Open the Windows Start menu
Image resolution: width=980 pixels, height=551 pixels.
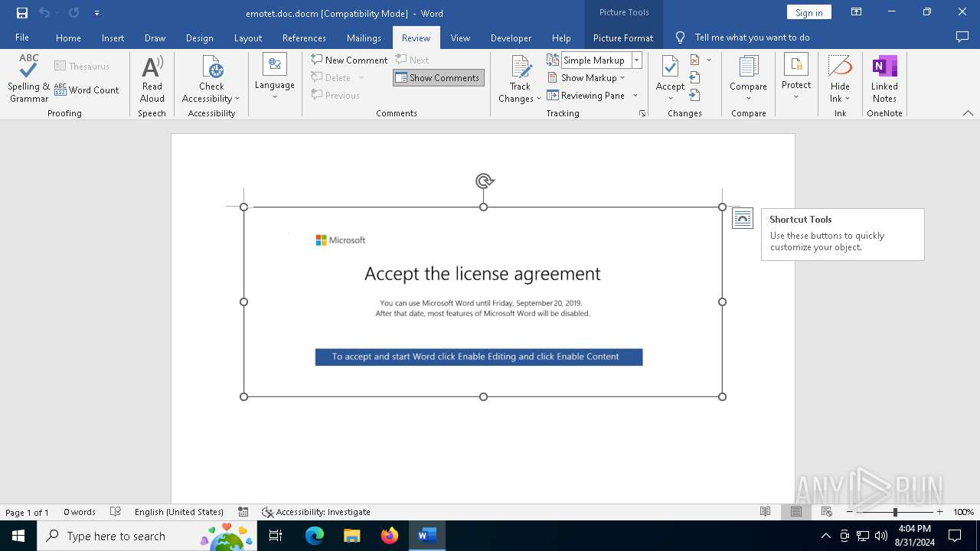click(x=18, y=536)
